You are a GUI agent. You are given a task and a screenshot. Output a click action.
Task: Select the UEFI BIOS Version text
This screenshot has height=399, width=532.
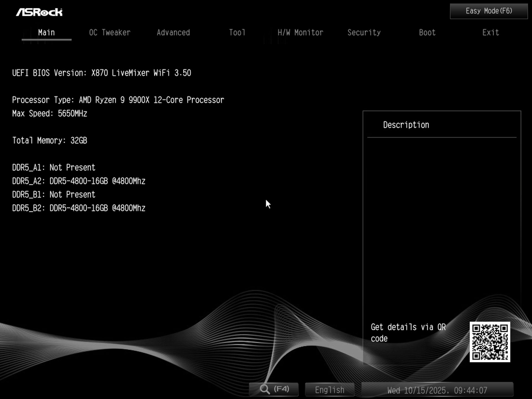tap(102, 73)
